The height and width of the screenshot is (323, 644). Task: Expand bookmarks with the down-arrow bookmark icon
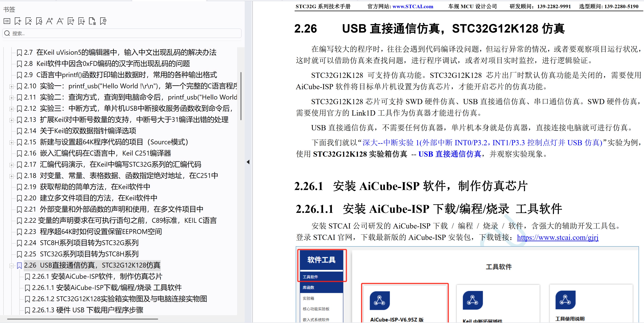[x=82, y=21]
